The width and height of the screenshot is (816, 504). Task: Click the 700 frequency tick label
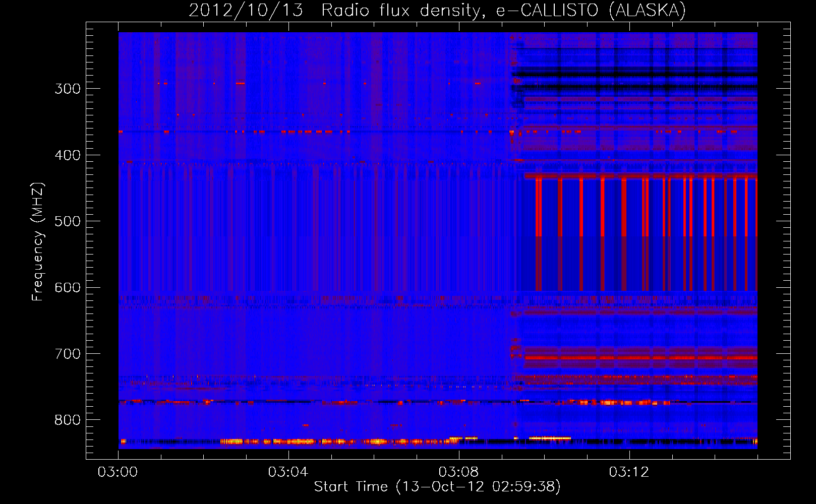click(x=68, y=354)
